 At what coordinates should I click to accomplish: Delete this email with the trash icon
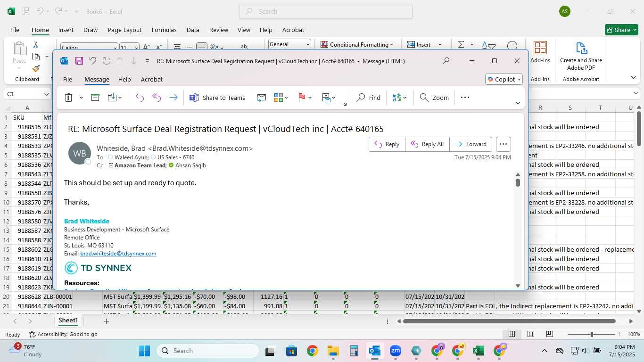[68, 98]
